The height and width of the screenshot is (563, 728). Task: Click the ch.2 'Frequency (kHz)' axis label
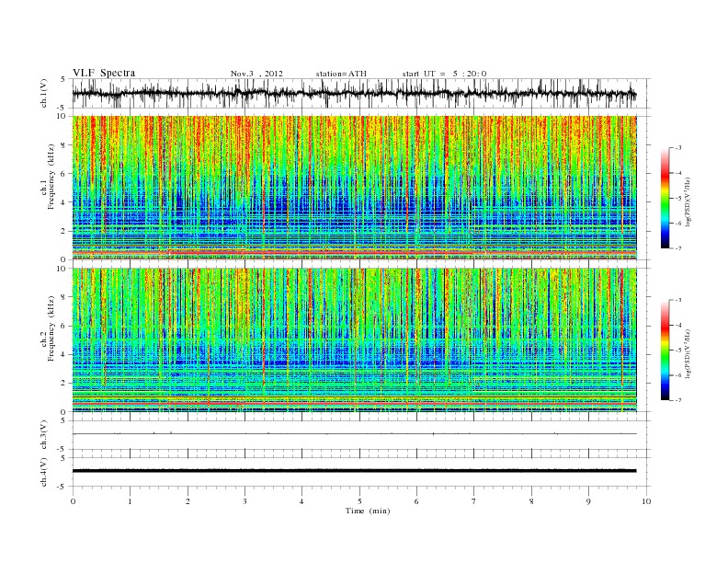click(51, 329)
